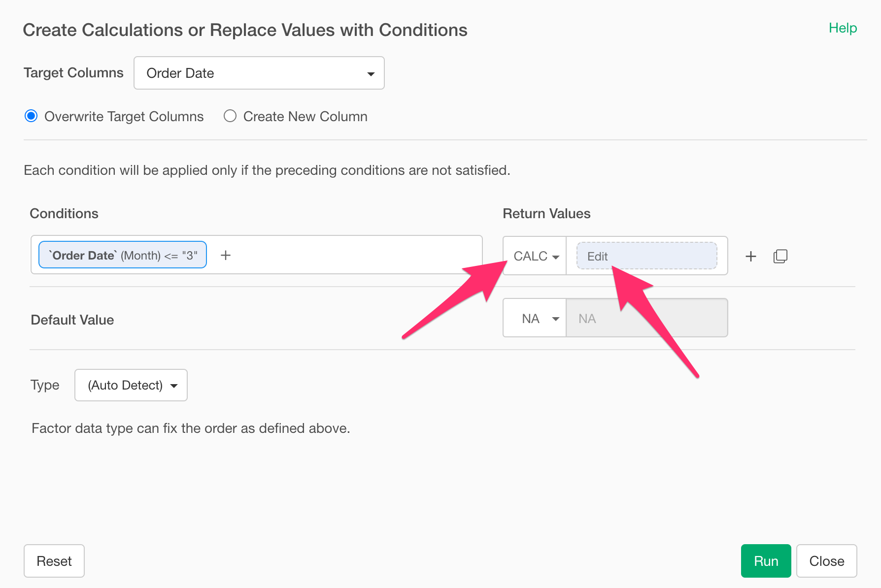Click the disabled NA default value field
Screen dimensions: 881x588
tap(646, 319)
